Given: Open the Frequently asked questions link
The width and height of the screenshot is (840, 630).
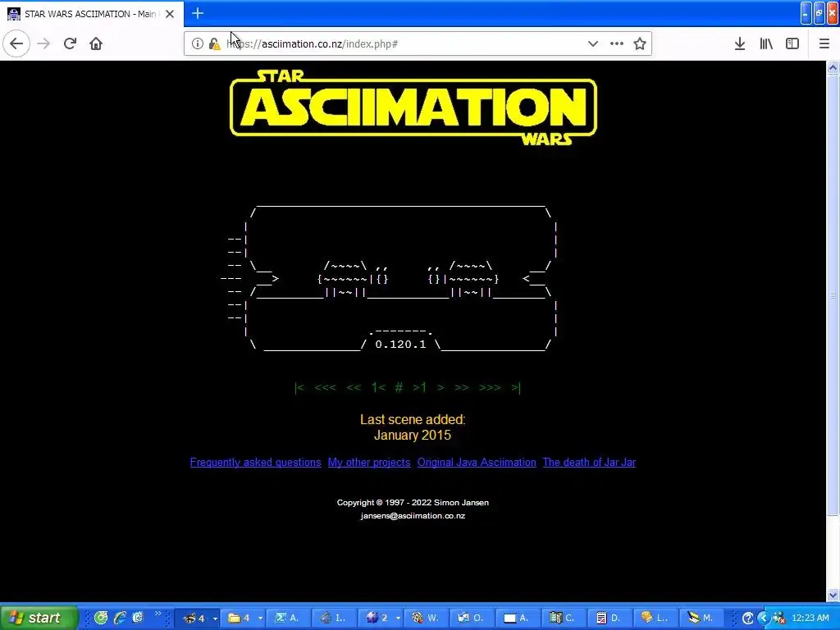Looking at the screenshot, I should [x=256, y=463].
